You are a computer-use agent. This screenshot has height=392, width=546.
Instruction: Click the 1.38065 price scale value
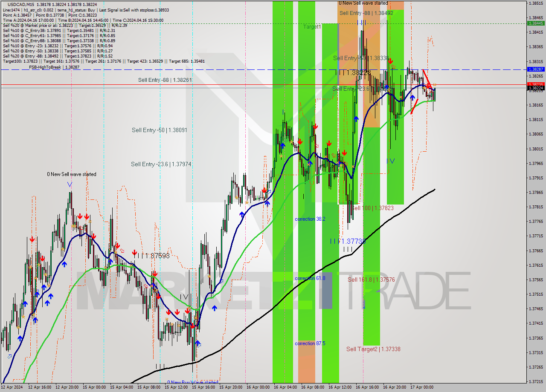tap(536, 134)
